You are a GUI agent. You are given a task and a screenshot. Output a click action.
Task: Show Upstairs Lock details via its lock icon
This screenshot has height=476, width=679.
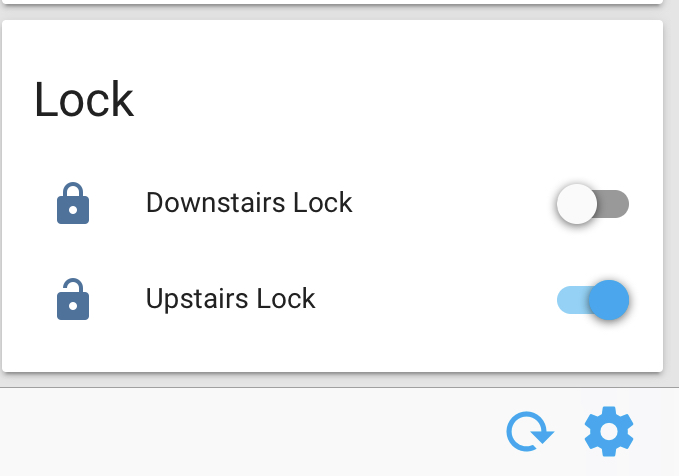pyautogui.click(x=73, y=299)
